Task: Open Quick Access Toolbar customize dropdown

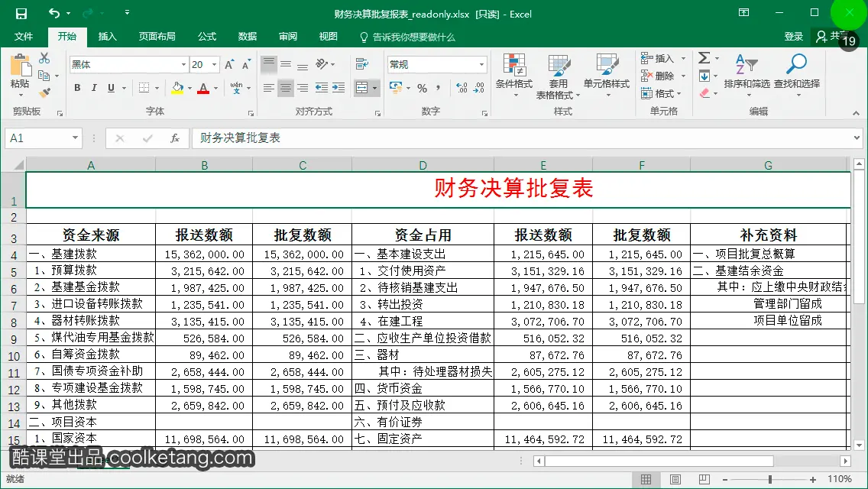Action: click(127, 12)
